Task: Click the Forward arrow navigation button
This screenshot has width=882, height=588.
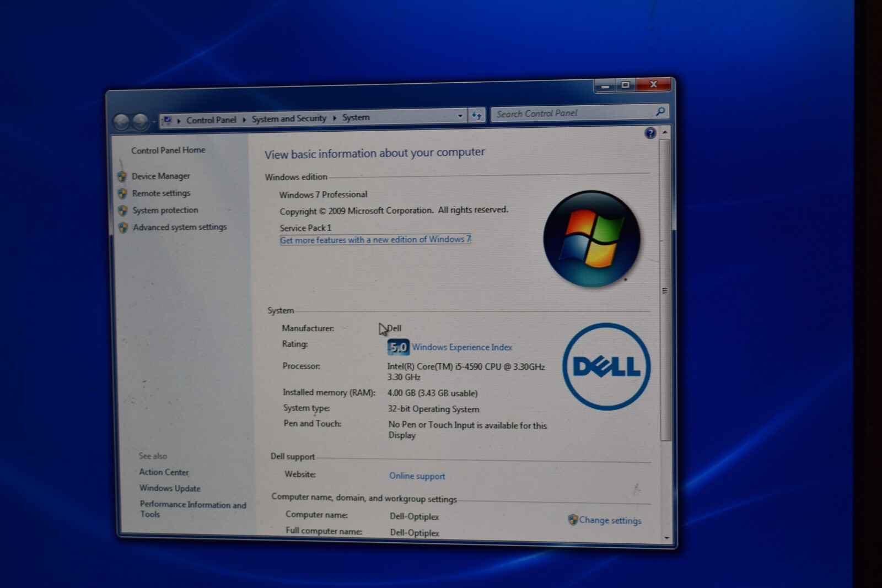Action: tap(140, 122)
